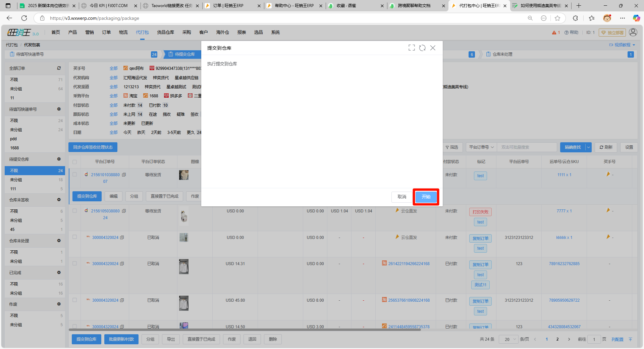Open 待提交仓库 group settings gear
644x349 pixels.
59,159
